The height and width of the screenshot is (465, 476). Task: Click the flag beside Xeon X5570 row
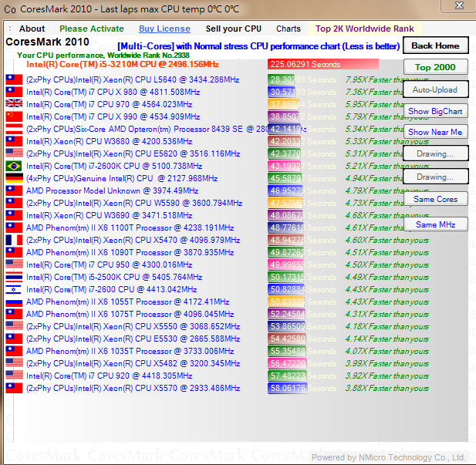[14, 388]
